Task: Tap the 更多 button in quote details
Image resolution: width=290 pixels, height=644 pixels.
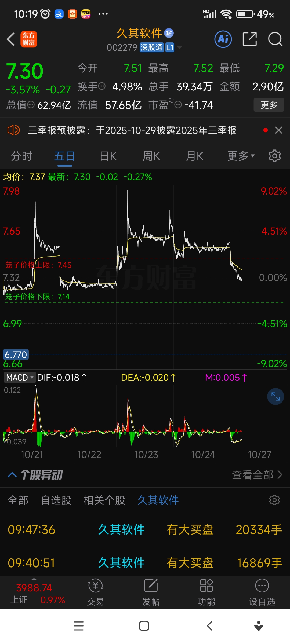Action: tap(269, 105)
